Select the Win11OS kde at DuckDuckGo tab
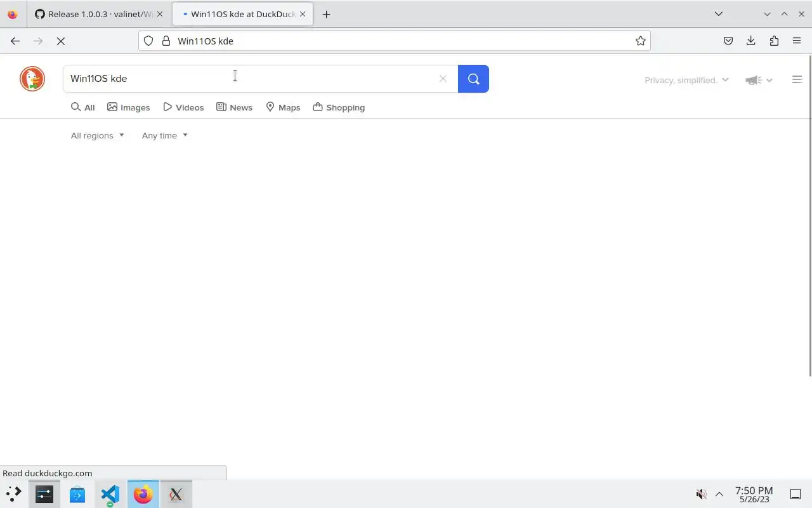812x508 pixels. (x=242, y=14)
